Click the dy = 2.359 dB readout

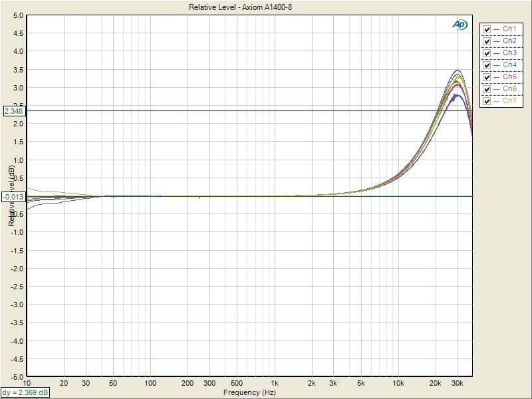[25, 392]
